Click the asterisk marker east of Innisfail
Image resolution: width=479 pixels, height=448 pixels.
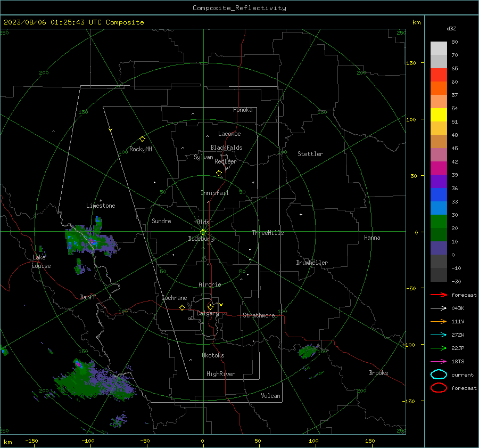tap(253, 183)
